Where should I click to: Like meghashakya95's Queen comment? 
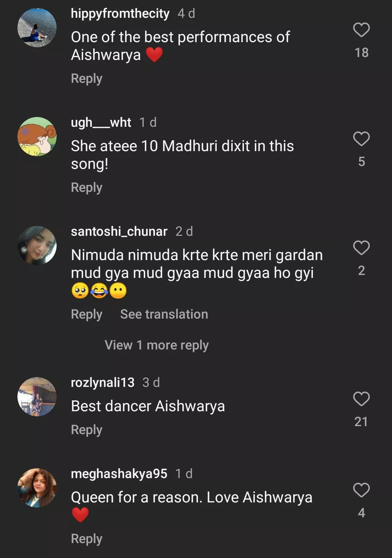pyautogui.click(x=361, y=490)
